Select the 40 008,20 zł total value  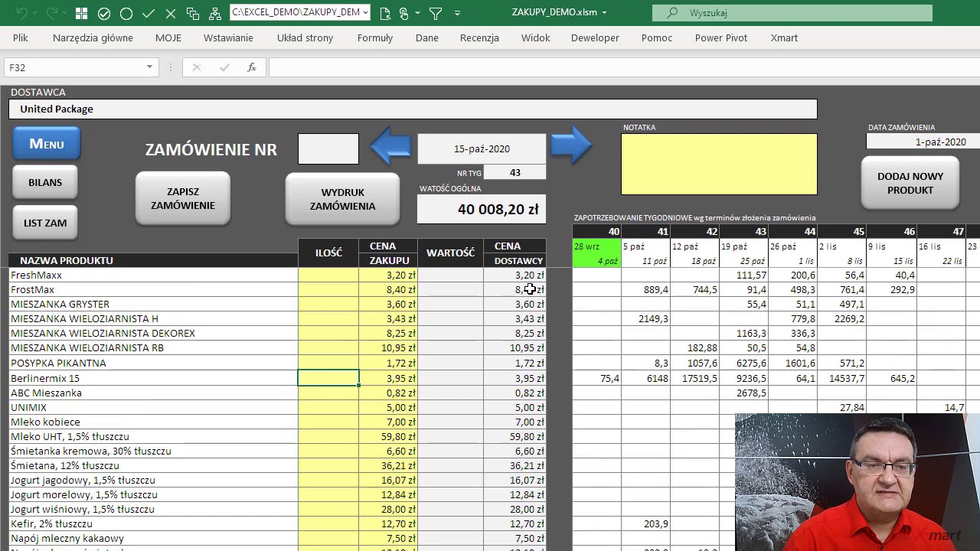pos(482,209)
